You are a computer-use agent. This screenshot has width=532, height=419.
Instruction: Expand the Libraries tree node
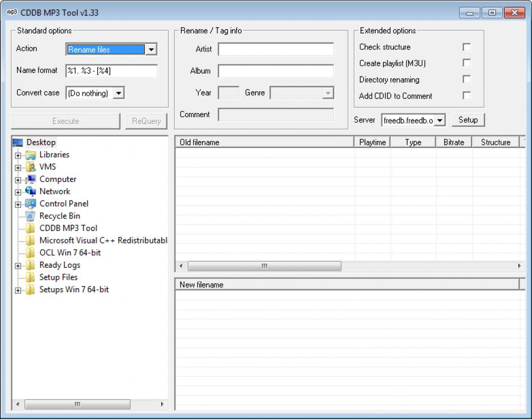coord(18,156)
